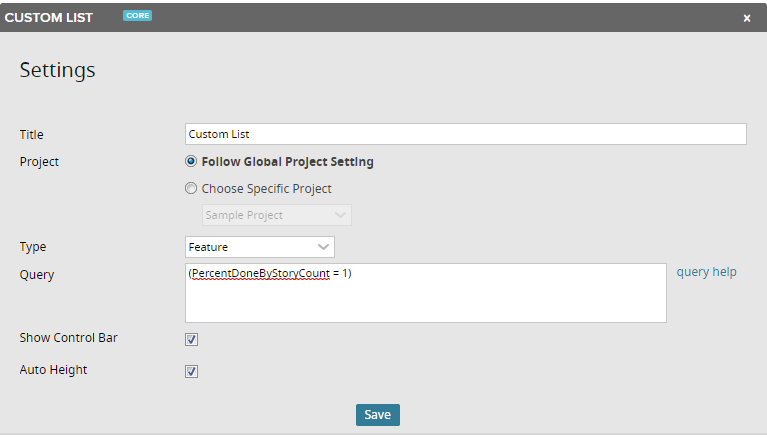Click the Type dropdown chevron arrow

323,247
